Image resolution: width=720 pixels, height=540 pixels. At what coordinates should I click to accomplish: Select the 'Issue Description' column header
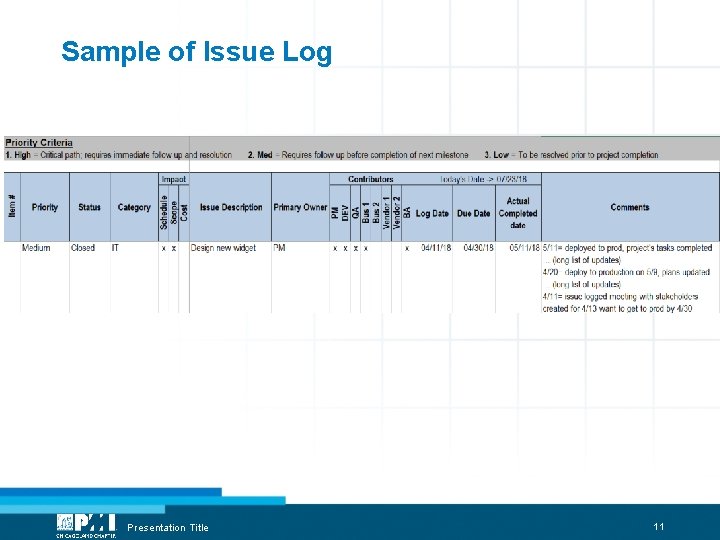231,207
